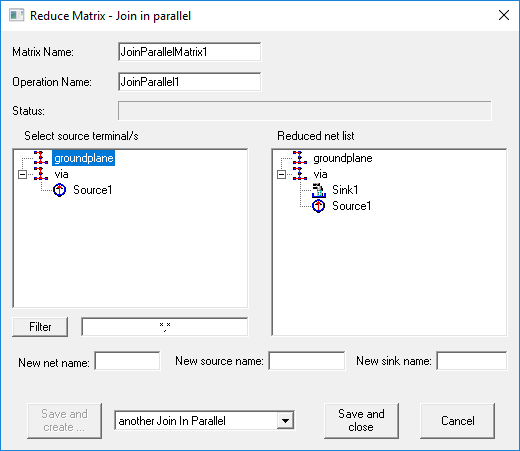The height and width of the screenshot is (451, 520).
Task: Select Source1 in source terminals tree
Action: coord(92,190)
